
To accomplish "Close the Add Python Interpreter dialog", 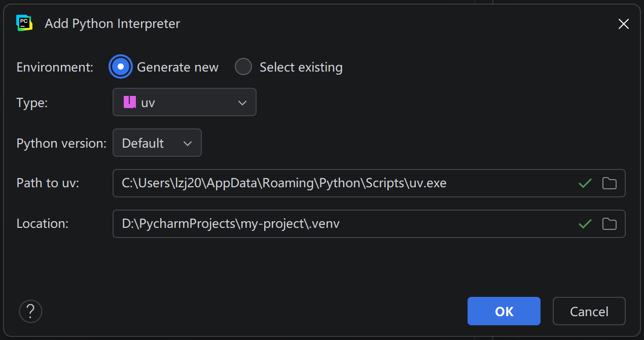I will [x=624, y=24].
